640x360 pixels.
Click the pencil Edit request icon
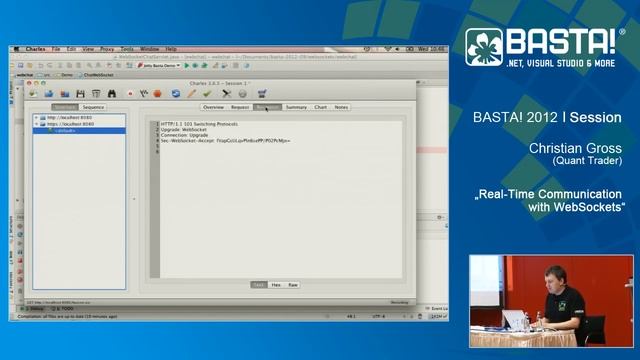tap(191, 94)
